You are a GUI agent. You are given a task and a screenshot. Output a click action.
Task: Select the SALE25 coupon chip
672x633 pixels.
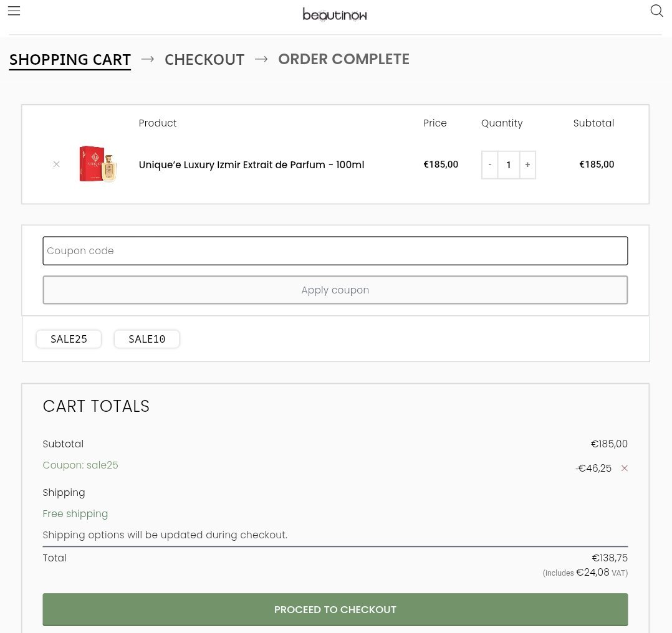tap(69, 339)
